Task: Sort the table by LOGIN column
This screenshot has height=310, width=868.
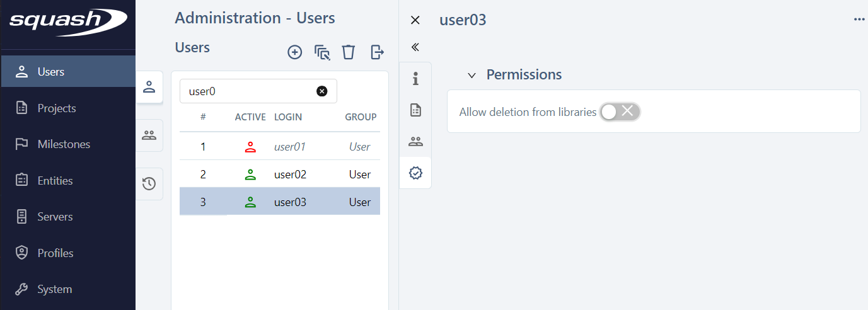Action: pyautogui.click(x=288, y=117)
